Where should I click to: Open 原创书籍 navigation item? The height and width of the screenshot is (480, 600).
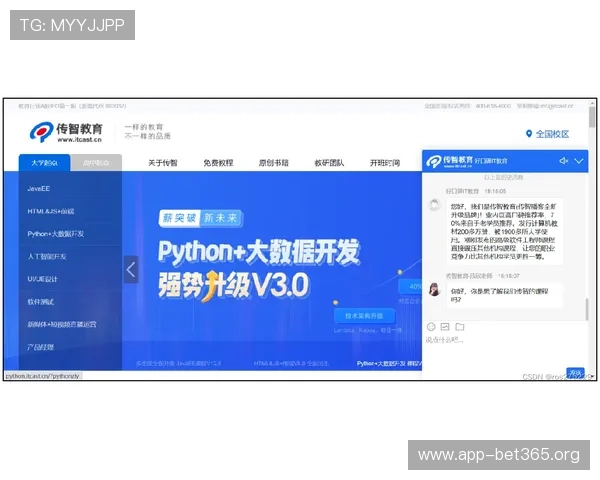coord(274,163)
